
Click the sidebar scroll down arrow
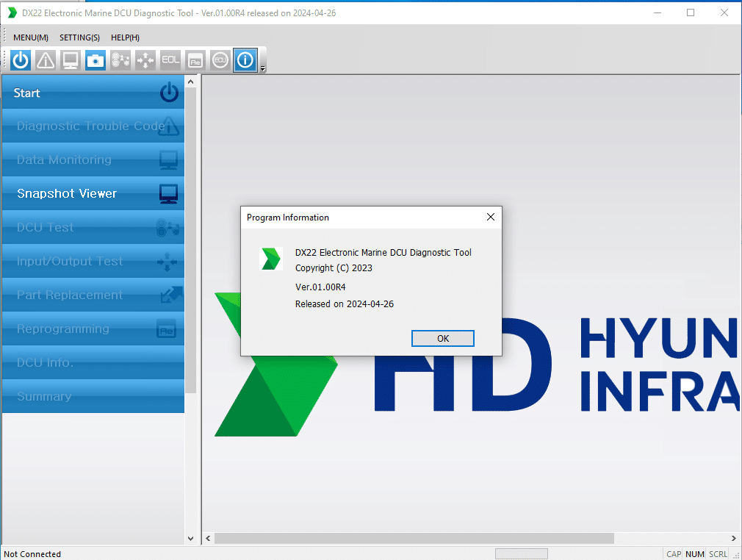pos(191,538)
